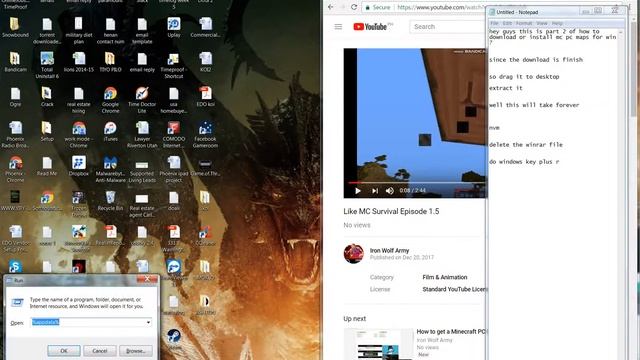Open Notepad Help menu

(557, 23)
